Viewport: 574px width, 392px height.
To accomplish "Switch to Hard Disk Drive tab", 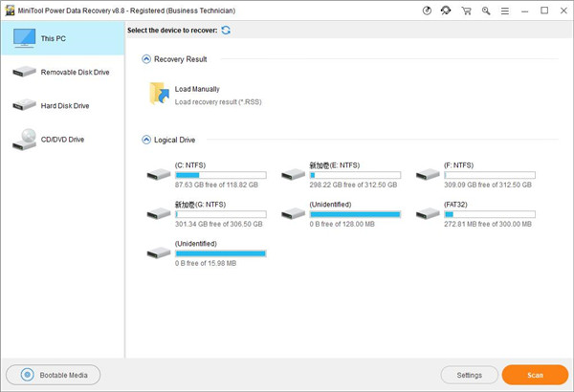I will click(62, 106).
